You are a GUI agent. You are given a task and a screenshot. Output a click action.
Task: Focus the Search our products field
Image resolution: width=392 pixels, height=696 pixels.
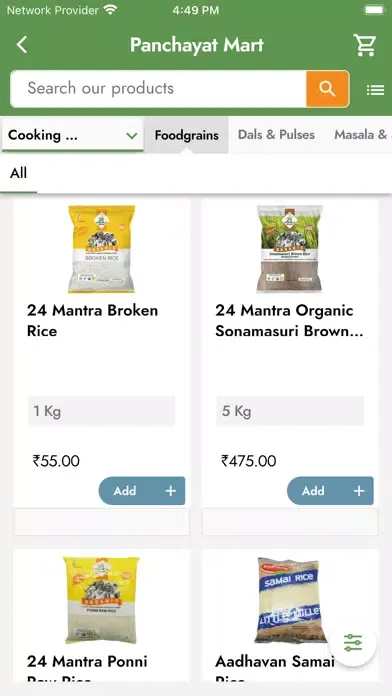pyautogui.click(x=158, y=89)
